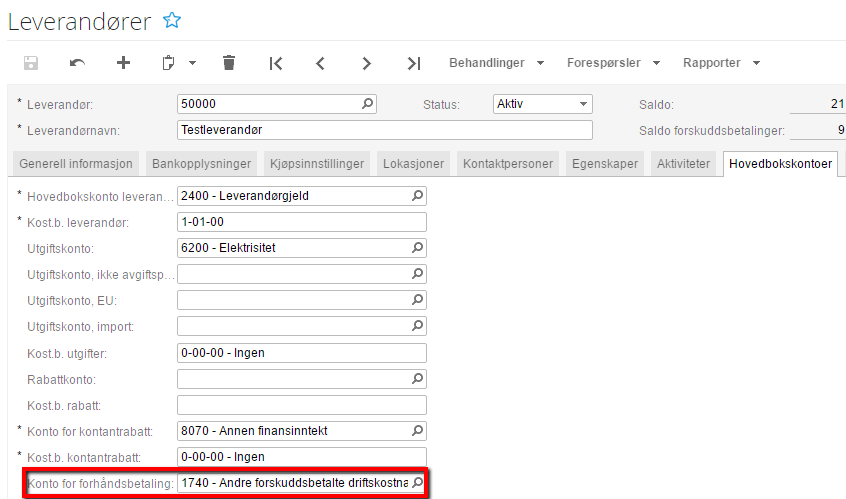The height and width of the screenshot is (499, 846).
Task: Switch to Lokasjoner tab
Action: pos(413,163)
